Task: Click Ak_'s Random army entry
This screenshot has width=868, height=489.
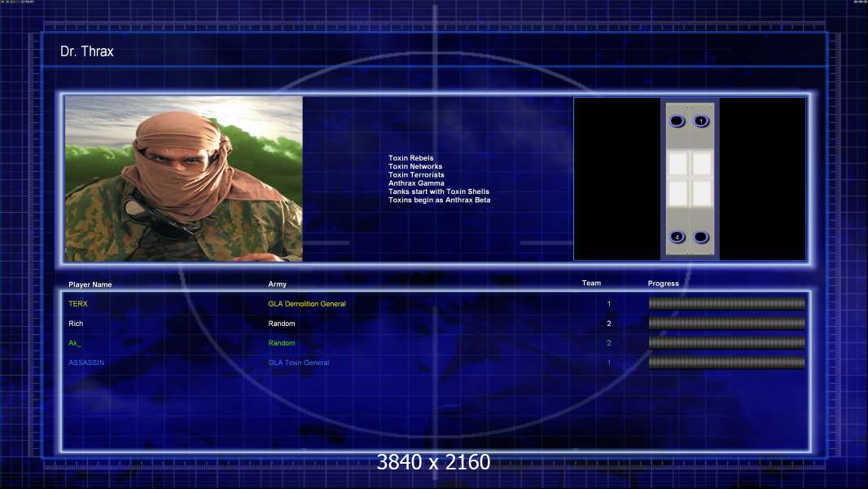Action: (282, 343)
